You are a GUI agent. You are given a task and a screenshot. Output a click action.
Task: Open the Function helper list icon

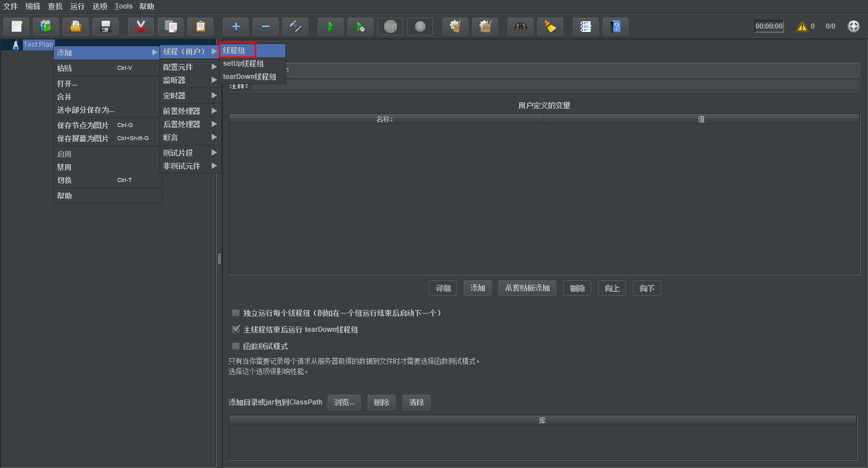pos(586,26)
